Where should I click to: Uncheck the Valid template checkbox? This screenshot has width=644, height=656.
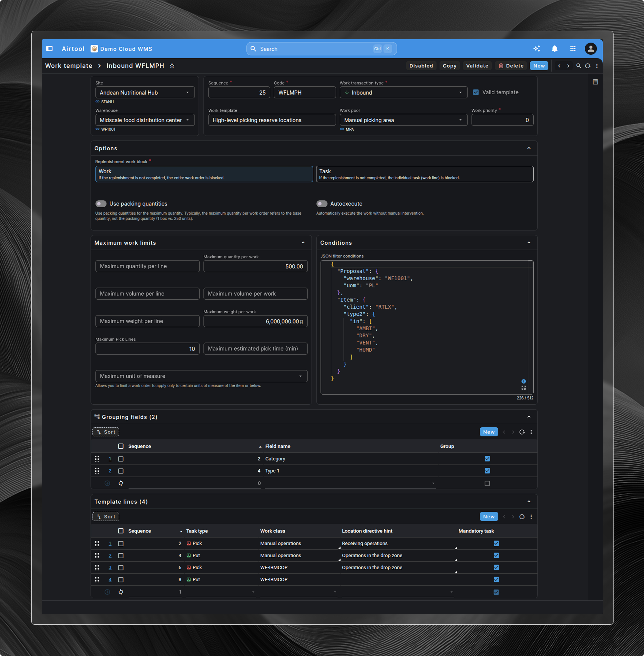[x=476, y=92]
